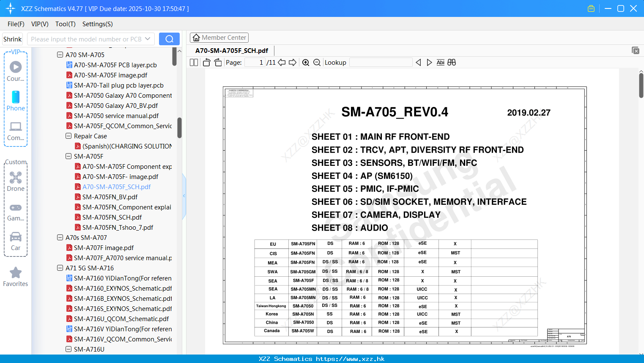Click the Lookup text field
This screenshot has height=363, width=644.
coord(381,62)
